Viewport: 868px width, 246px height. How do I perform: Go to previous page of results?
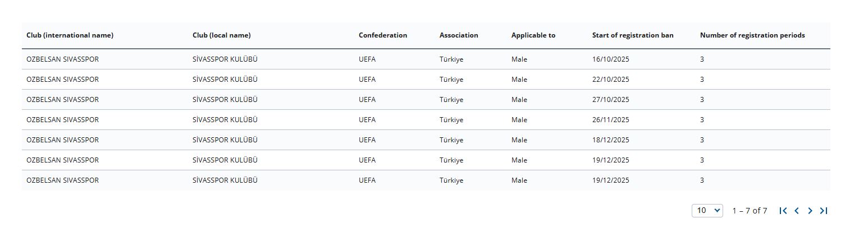[x=797, y=211]
